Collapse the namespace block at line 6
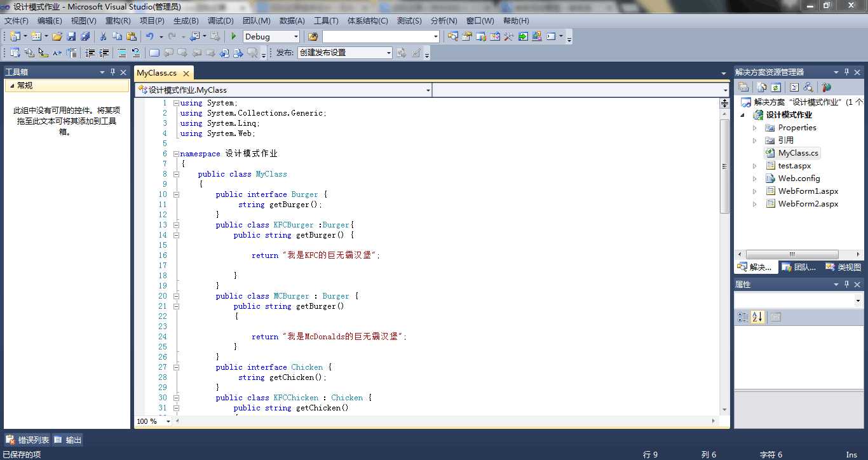868x460 pixels. click(176, 154)
